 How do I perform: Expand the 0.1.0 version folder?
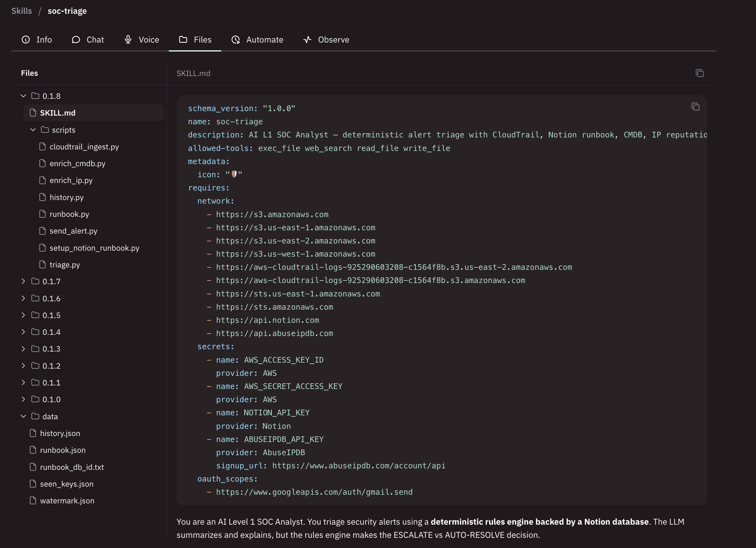[23, 399]
